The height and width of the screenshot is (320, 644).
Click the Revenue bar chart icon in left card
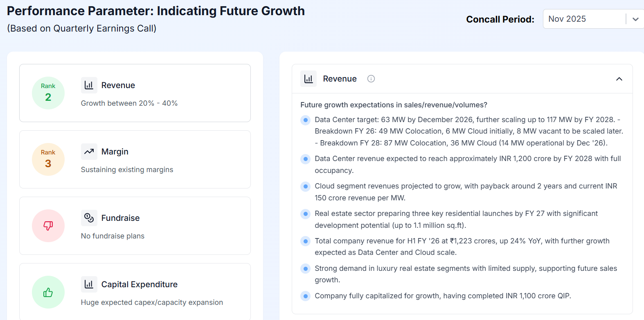pyautogui.click(x=89, y=85)
